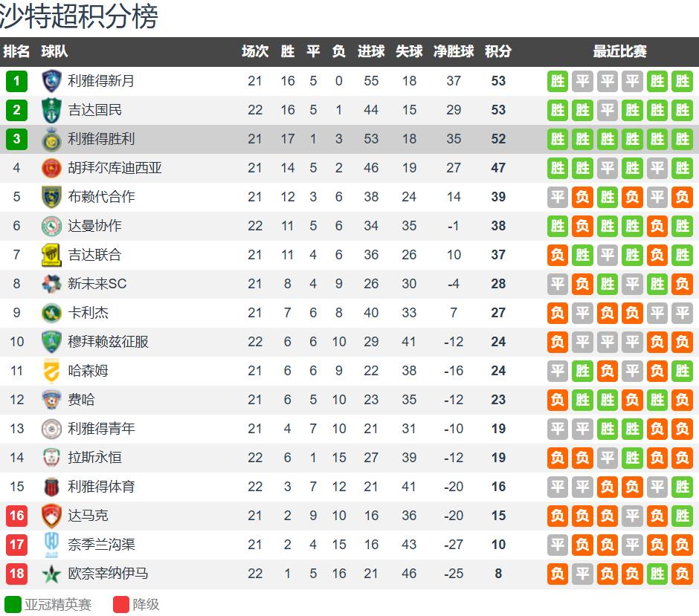This screenshot has width=699, height=616.
Task: Click the 新未来SC team logo
Action: [51, 284]
